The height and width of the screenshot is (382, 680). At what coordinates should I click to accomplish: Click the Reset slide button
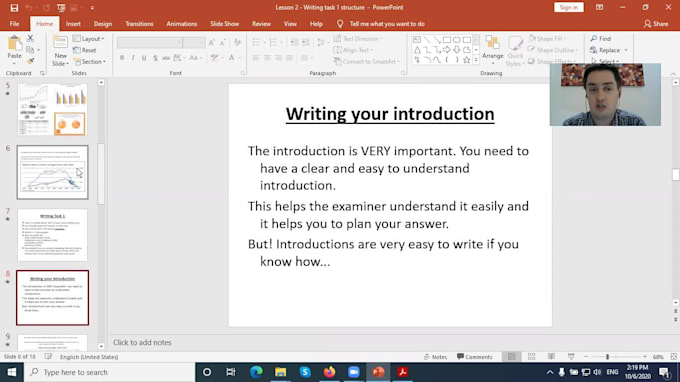tap(85, 50)
